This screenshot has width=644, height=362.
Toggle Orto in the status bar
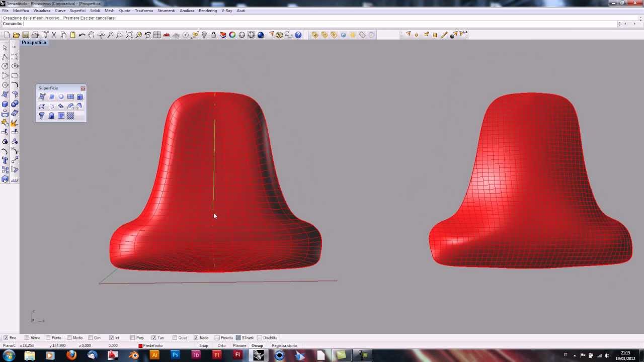click(221, 345)
